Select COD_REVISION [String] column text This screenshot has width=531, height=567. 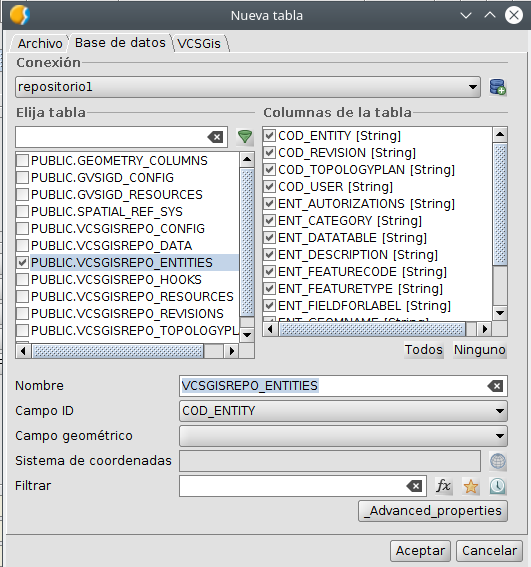click(x=347, y=153)
